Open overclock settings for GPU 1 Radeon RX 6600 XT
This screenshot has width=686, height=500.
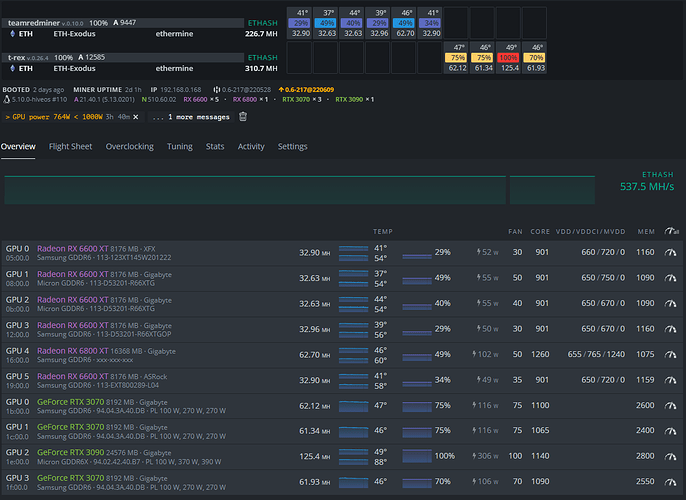670,278
